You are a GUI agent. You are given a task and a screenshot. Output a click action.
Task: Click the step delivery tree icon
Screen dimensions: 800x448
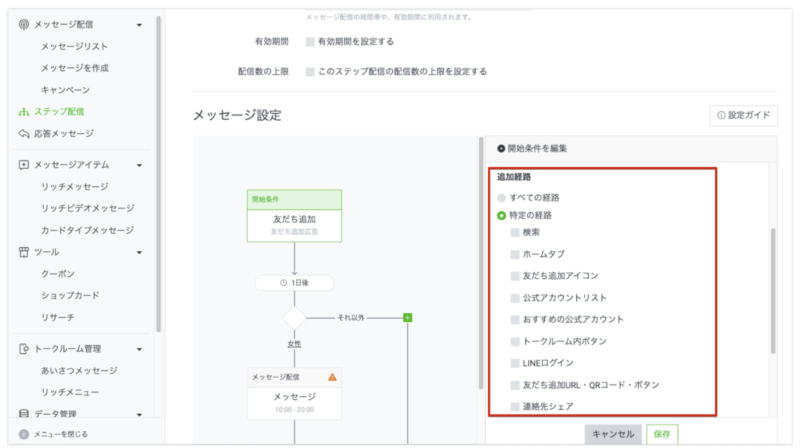pos(24,112)
